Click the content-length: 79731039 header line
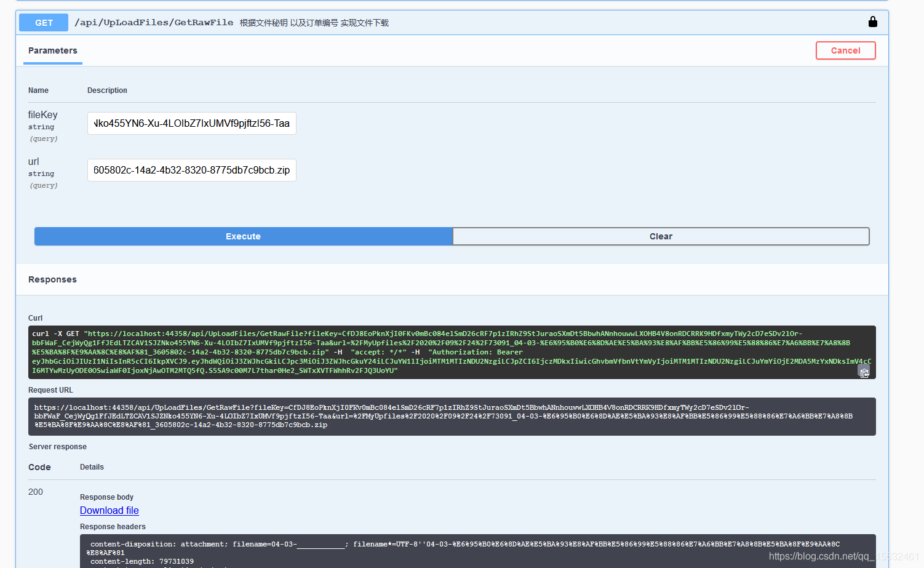 pos(142,561)
